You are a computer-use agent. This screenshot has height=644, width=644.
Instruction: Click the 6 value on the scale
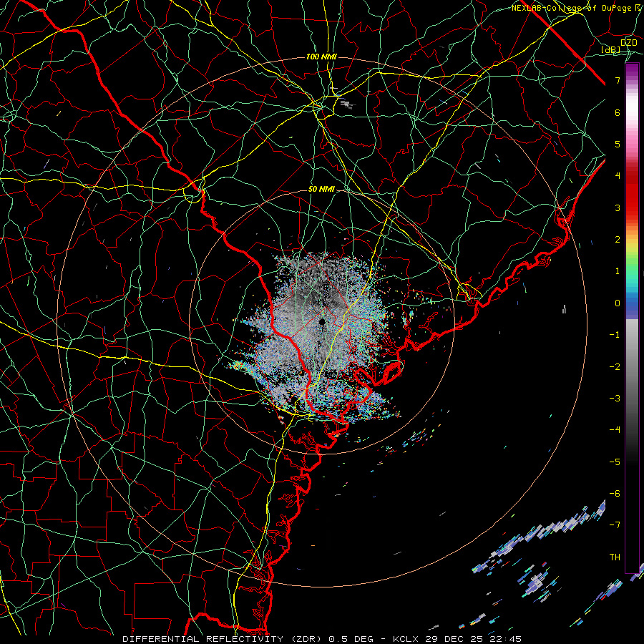[x=618, y=112]
